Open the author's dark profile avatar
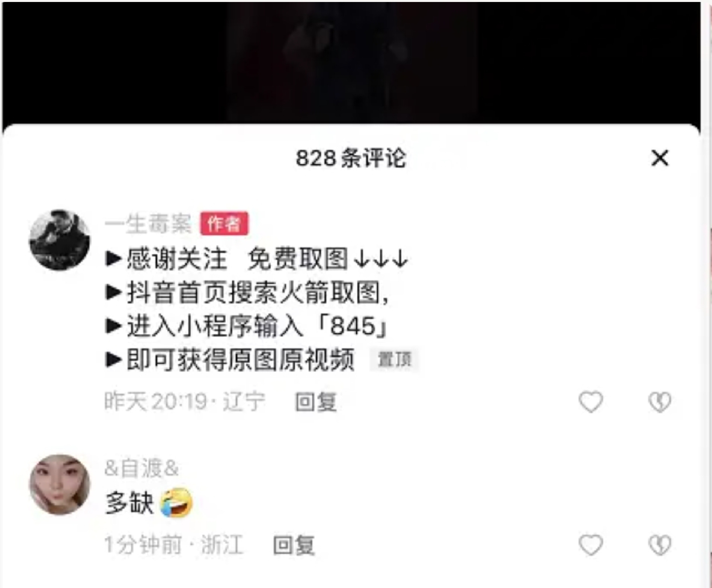Image resolution: width=712 pixels, height=588 pixels. [60, 239]
